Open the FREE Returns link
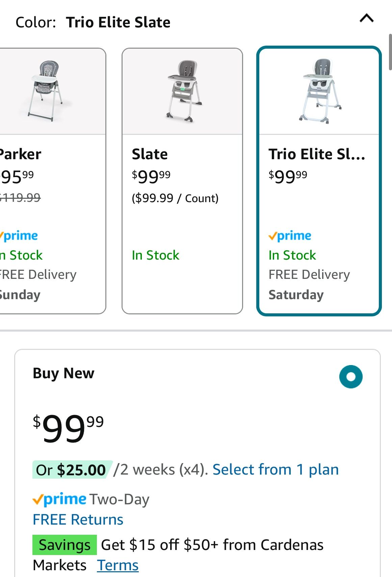Image resolution: width=392 pixels, height=577 pixels. click(x=78, y=520)
